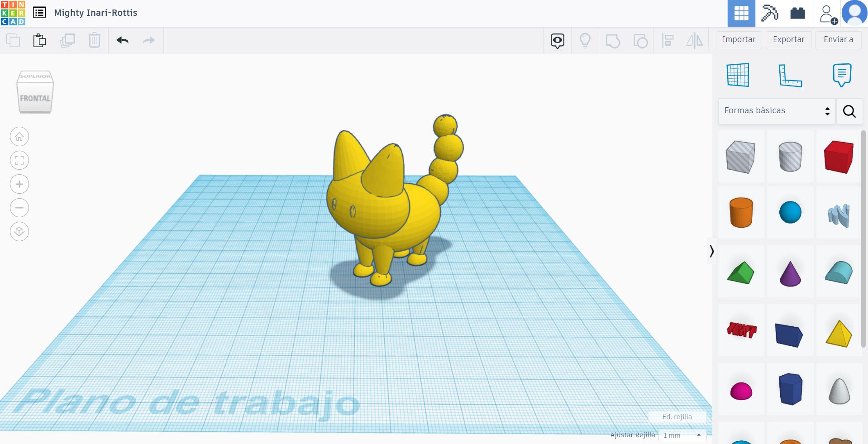Select the striped cylinder hole shape
This screenshot has height=444, width=868.
click(790, 157)
